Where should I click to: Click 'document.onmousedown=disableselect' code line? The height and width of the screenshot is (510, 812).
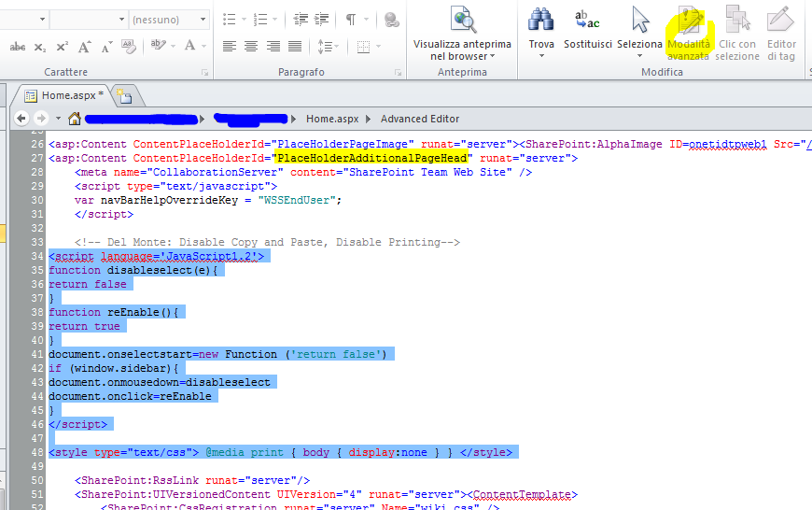pos(160,382)
